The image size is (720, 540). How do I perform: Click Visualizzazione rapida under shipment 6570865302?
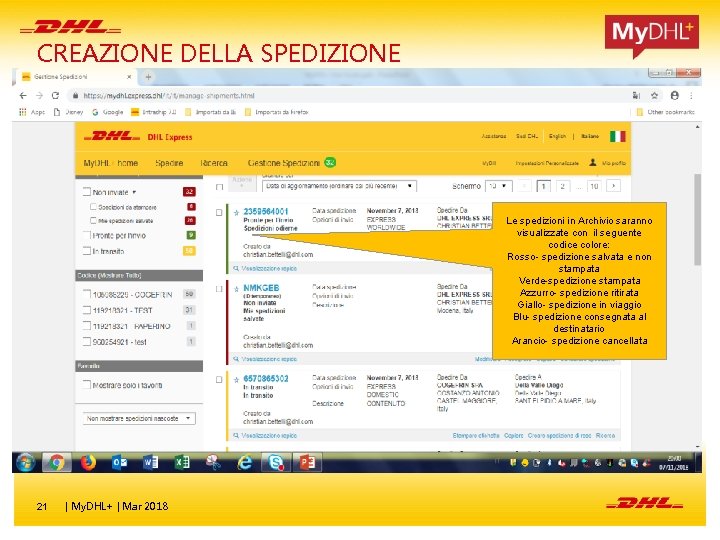tap(269, 435)
